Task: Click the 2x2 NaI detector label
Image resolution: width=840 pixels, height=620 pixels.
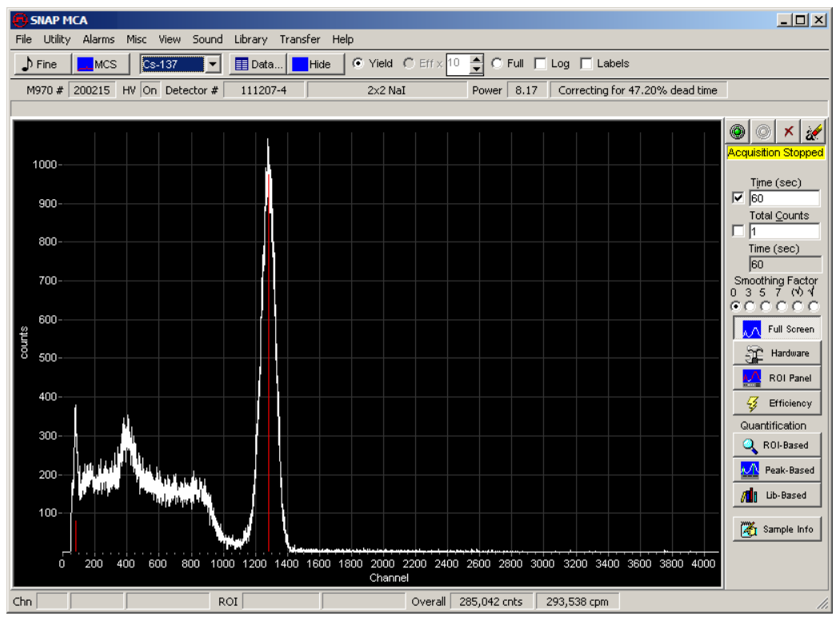Action: click(x=386, y=90)
